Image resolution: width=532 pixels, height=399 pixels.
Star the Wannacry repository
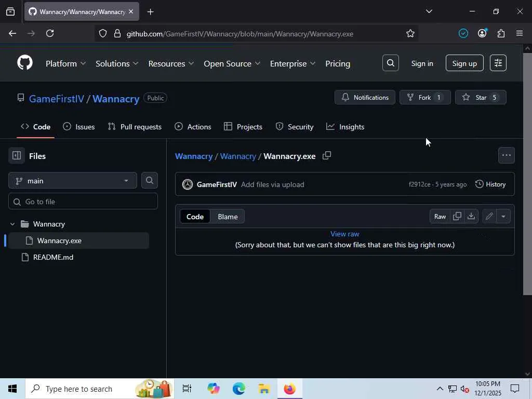pos(481,97)
